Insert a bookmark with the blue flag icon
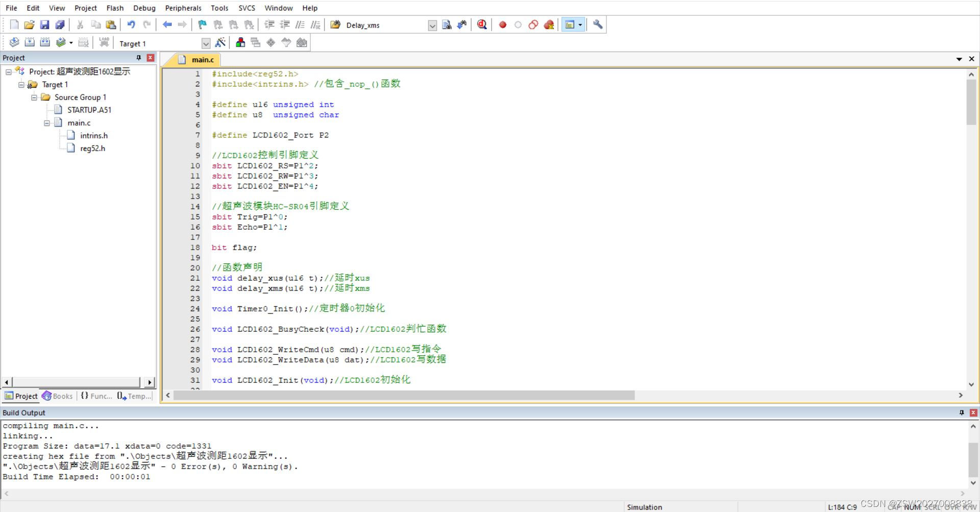The height and width of the screenshot is (512, 980). 203,25
